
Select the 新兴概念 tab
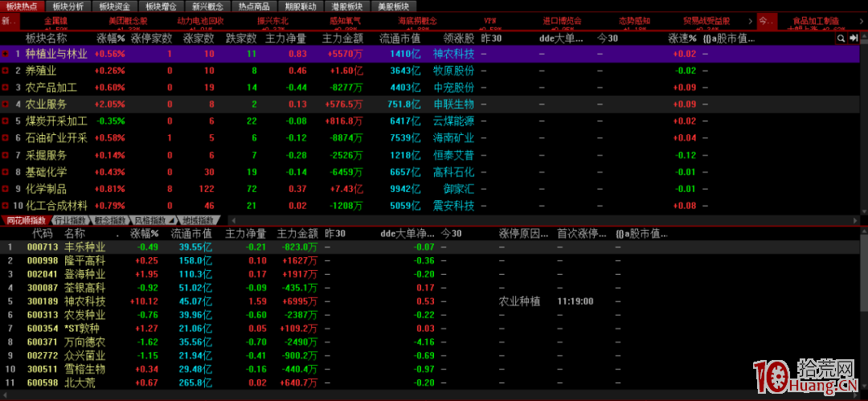pos(208,6)
